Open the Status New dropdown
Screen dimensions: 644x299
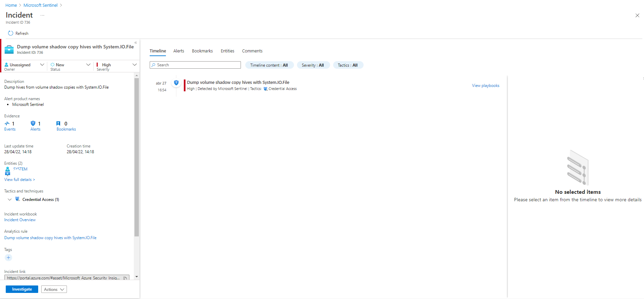click(70, 65)
